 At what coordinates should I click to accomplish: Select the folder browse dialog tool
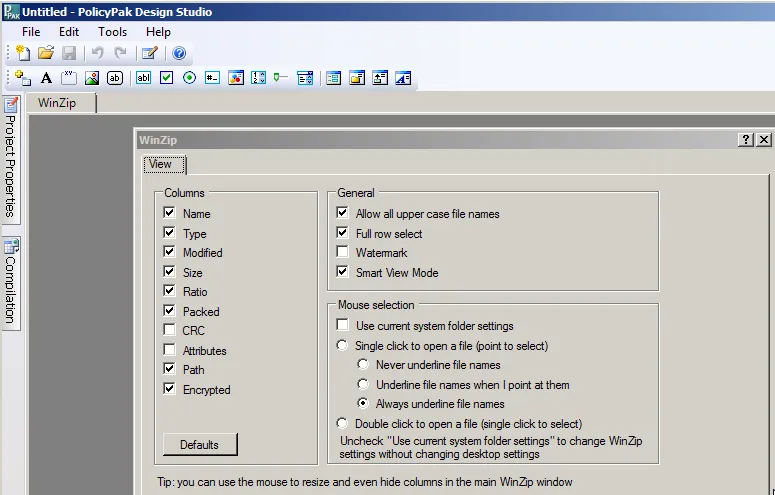[357, 78]
